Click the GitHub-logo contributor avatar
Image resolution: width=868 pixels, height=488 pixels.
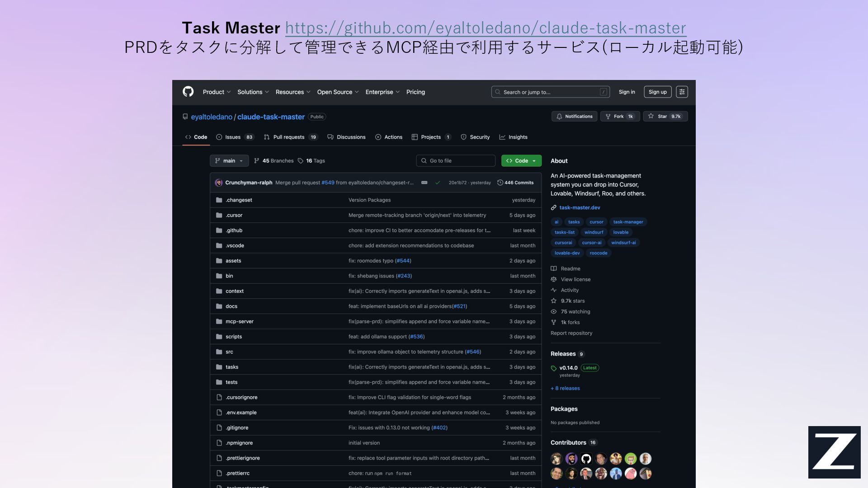(586, 459)
